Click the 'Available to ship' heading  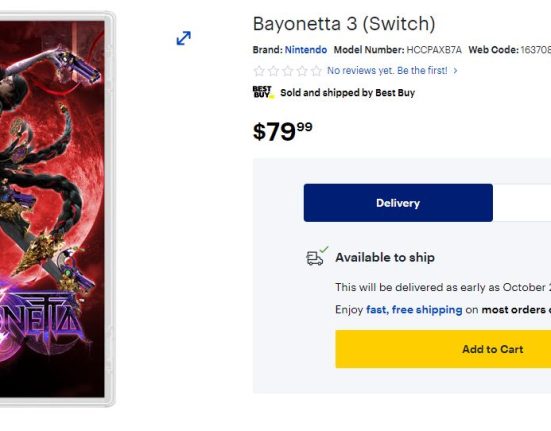tap(385, 257)
